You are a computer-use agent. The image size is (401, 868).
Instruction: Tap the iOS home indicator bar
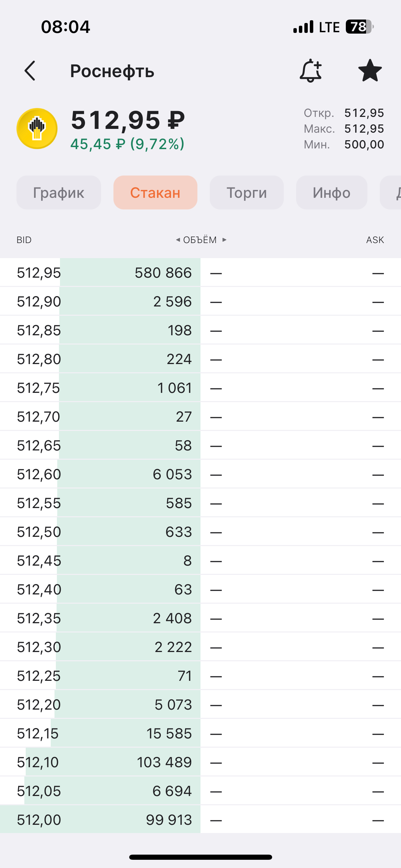tap(200, 857)
